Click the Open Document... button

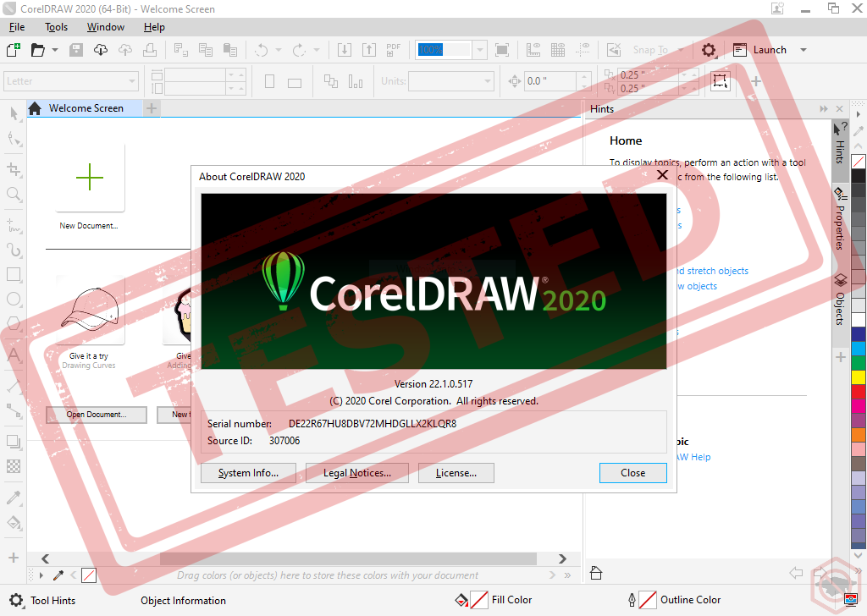[97, 415]
